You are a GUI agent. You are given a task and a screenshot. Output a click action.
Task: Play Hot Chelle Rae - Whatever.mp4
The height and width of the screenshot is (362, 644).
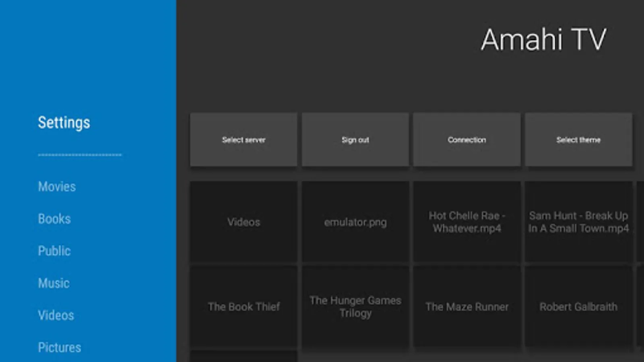[x=467, y=222]
